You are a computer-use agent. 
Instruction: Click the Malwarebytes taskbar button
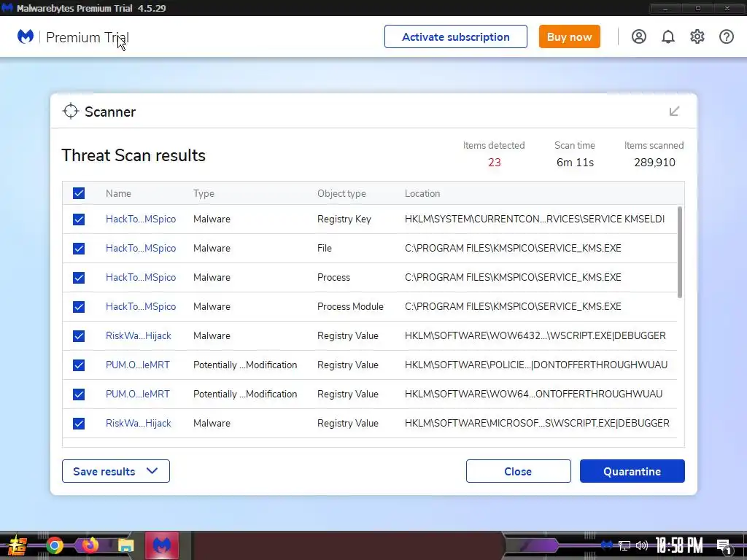pos(161,545)
